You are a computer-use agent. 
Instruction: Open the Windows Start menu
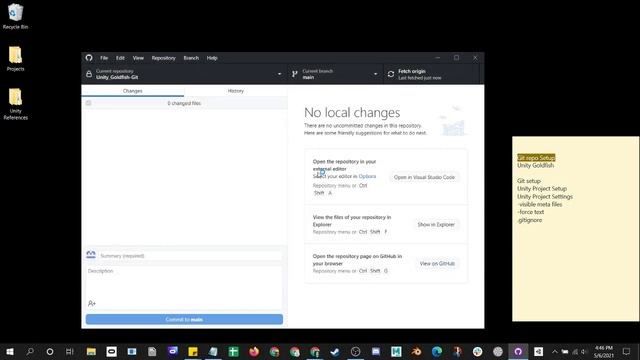(x=10, y=351)
